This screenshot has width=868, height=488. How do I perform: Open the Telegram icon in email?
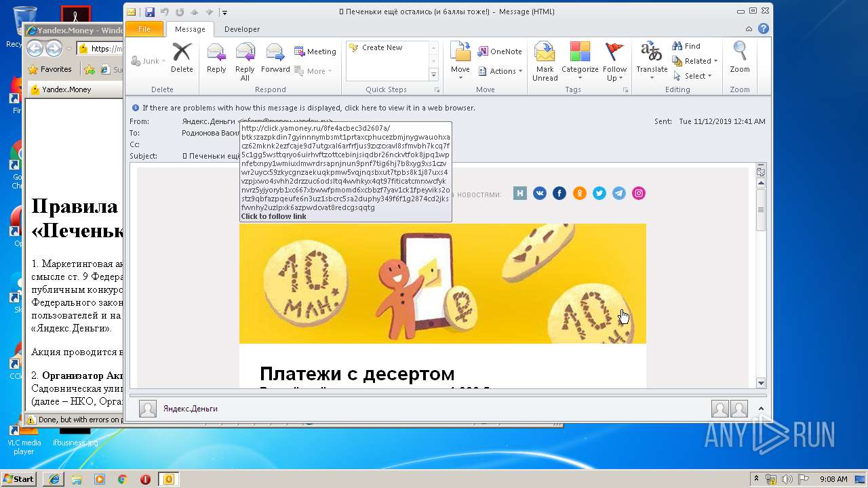point(619,193)
